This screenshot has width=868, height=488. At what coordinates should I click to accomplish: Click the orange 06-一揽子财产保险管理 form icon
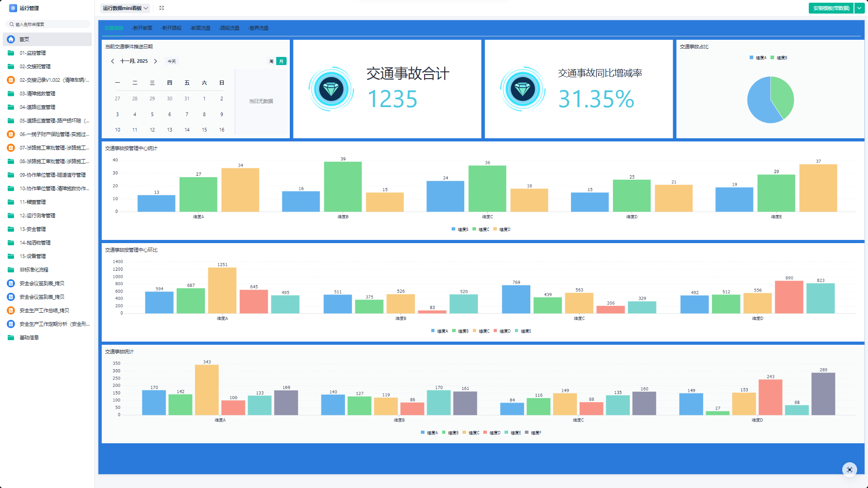[11, 134]
